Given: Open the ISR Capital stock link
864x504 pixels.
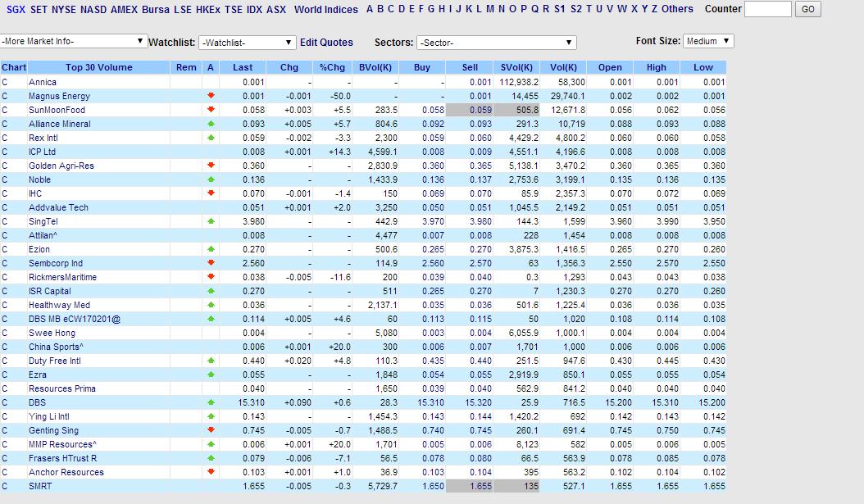Looking at the screenshot, I should [x=49, y=292].
